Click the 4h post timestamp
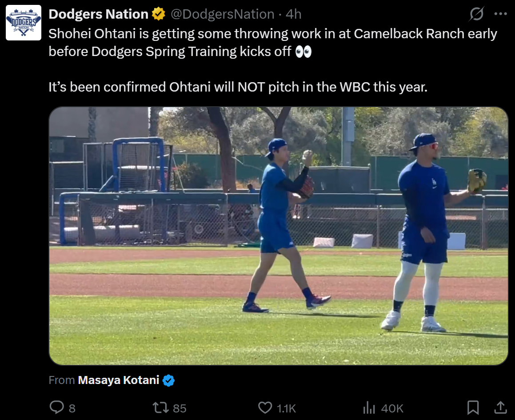This screenshot has height=420, width=515. click(294, 14)
